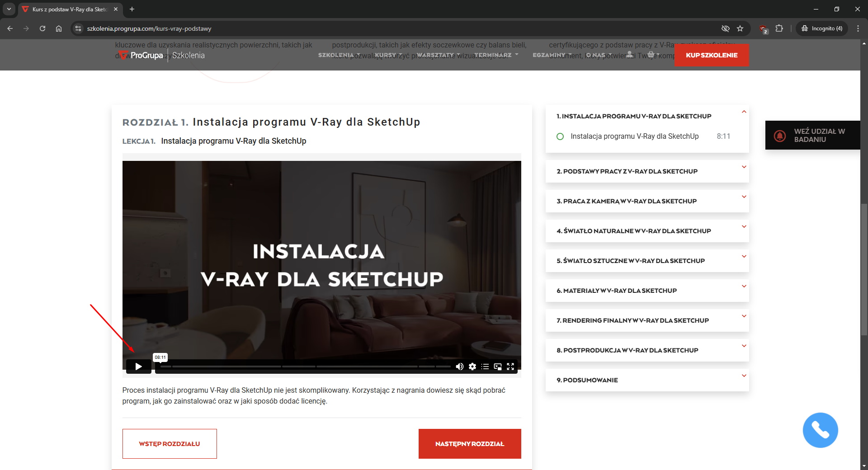868x470 pixels.
Task: Open lesson Instalacja programu V-Ray dla SketchUp in sidebar
Action: click(x=634, y=136)
